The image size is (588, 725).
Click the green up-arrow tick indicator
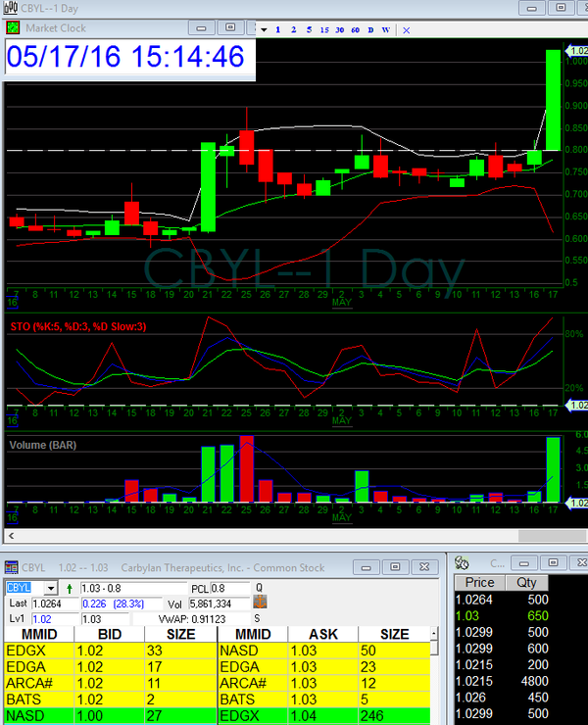70,588
